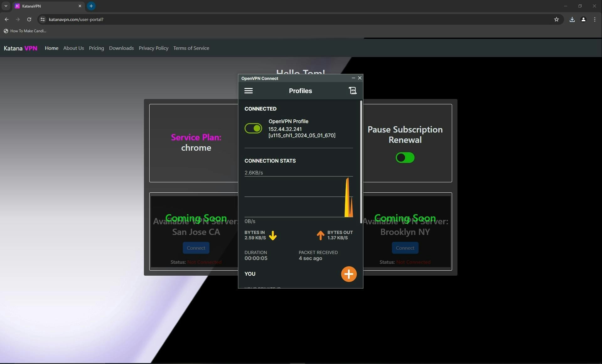Open the Chrome profile avatar icon

pyautogui.click(x=584, y=19)
